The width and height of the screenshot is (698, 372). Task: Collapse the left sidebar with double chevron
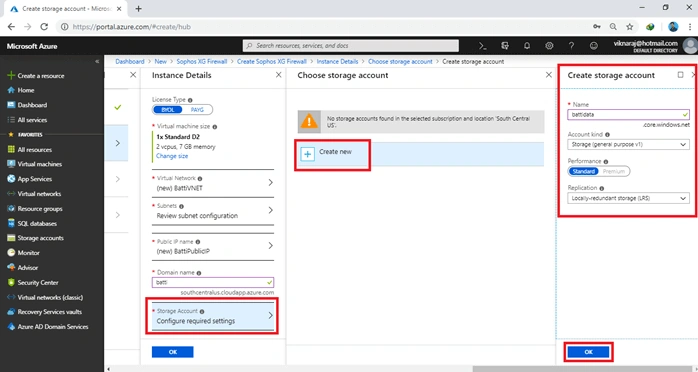pos(97,61)
